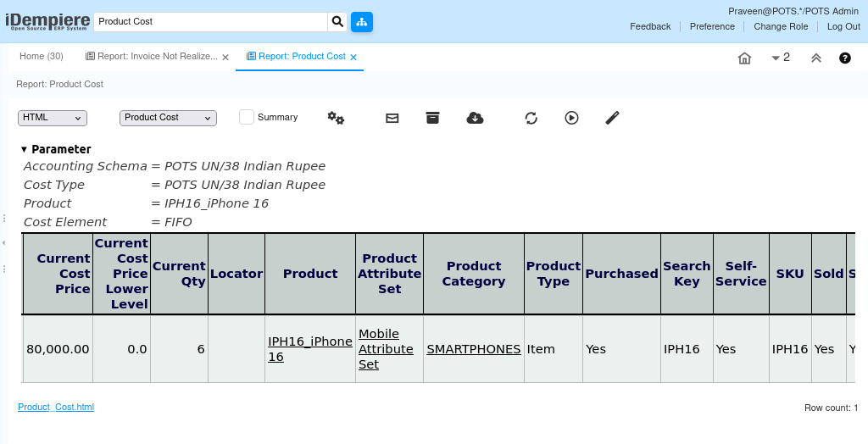Open the Feedback menu link
This screenshot has height=444, width=868.
click(x=650, y=26)
